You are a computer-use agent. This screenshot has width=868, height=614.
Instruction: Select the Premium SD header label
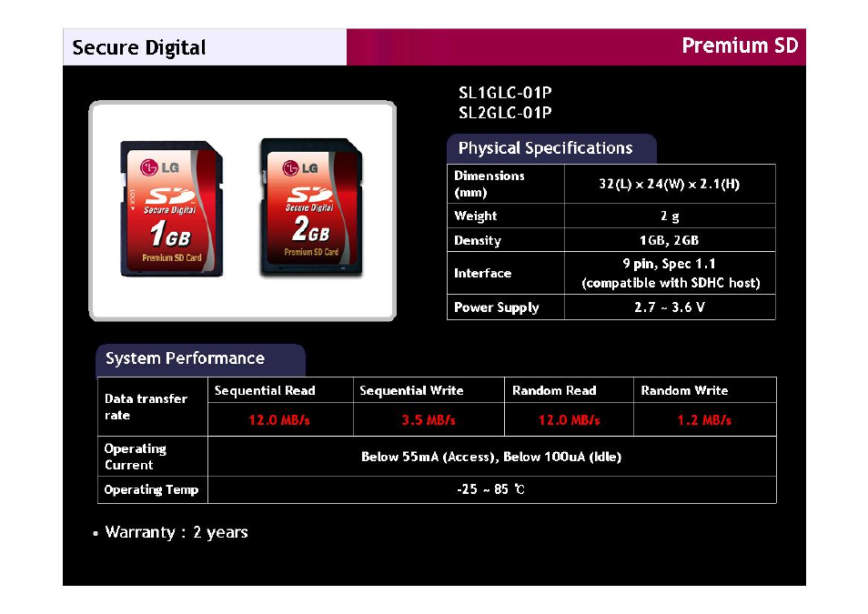(740, 45)
